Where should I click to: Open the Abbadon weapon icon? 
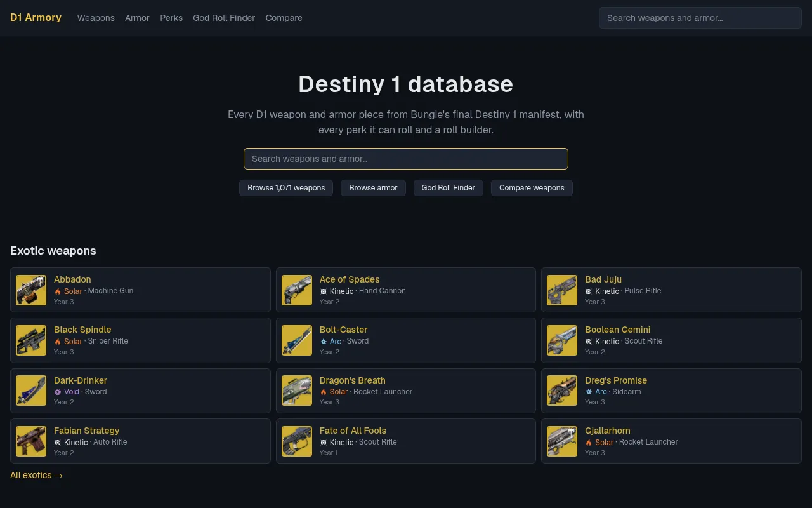[x=31, y=290]
